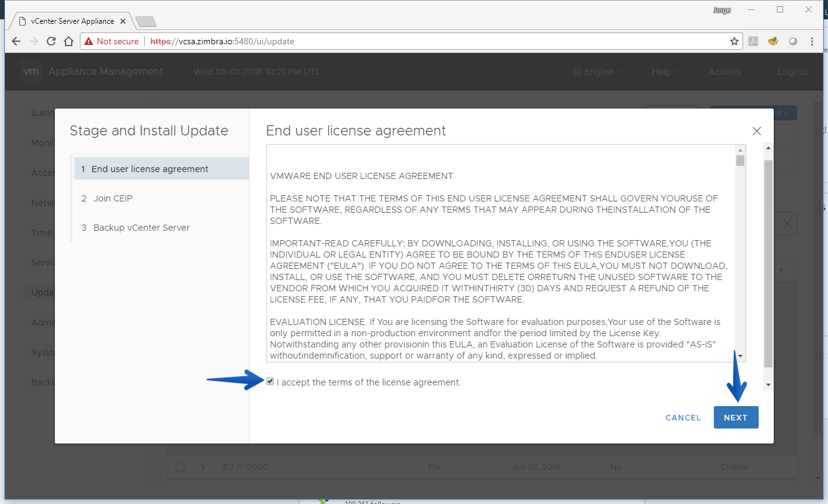828x504 pixels.
Task: Bookmark this page with the star icon
Action: [x=734, y=41]
